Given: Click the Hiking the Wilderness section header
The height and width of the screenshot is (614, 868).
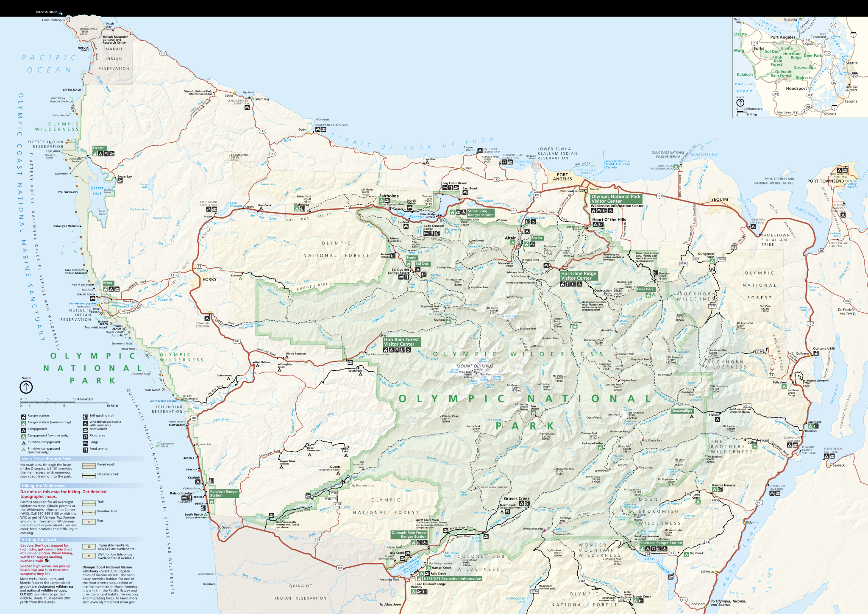Looking at the screenshot, I should [43, 486].
